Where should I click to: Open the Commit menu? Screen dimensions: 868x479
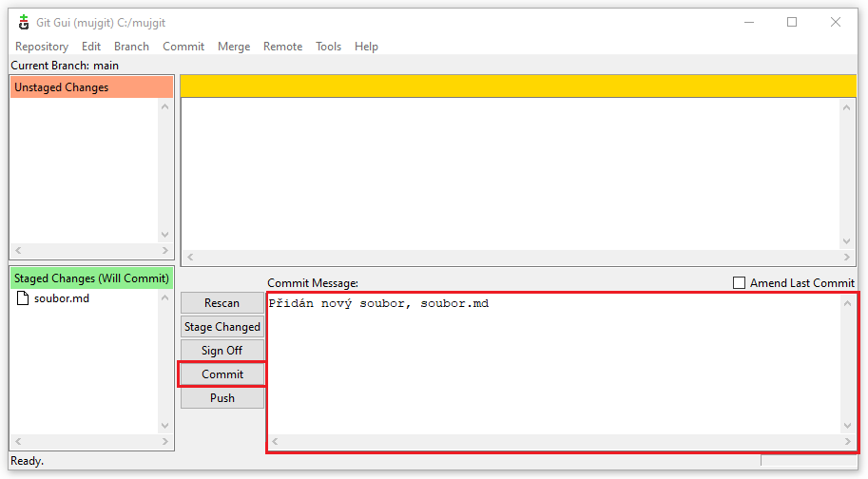tap(183, 47)
